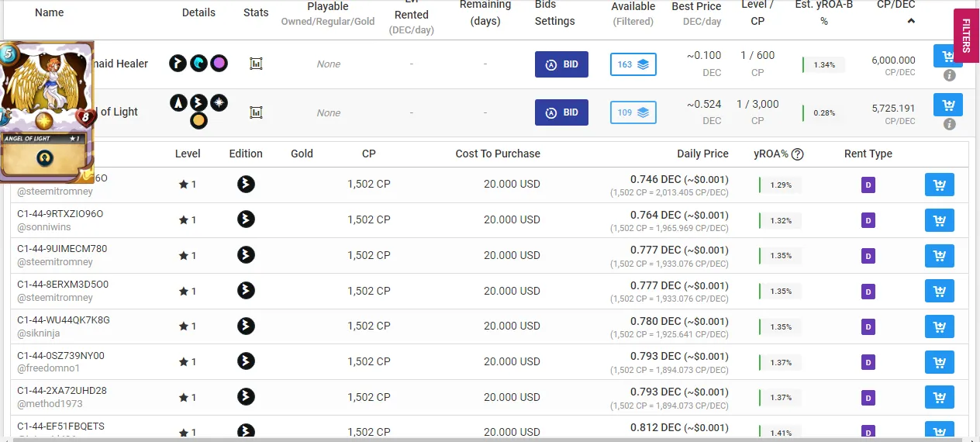Screen dimensions: 980x442
Task: Add C1-44-9UIMECM780 rental to cart
Action: 940,255
